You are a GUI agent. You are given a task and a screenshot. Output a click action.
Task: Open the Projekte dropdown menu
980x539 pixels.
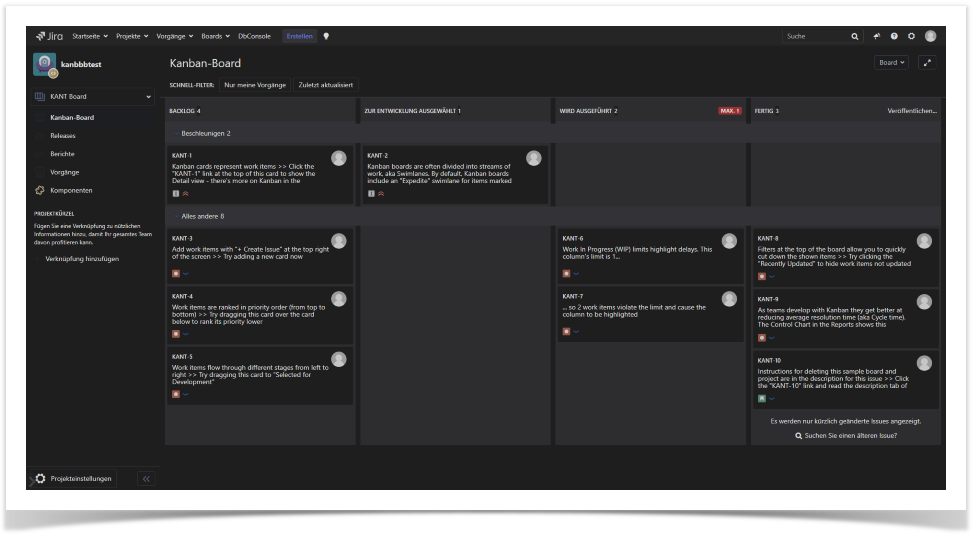pyautogui.click(x=132, y=36)
